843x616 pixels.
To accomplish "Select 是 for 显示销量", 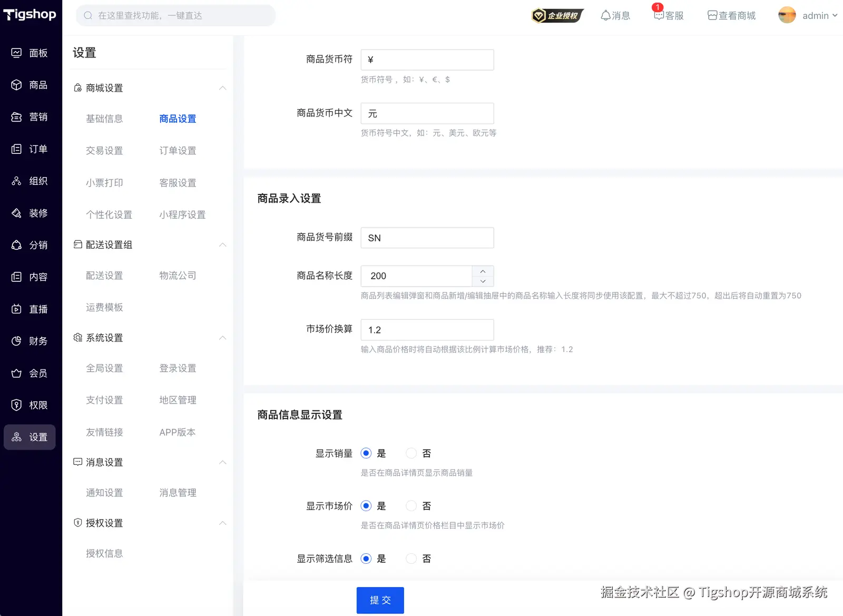I will coord(366,453).
